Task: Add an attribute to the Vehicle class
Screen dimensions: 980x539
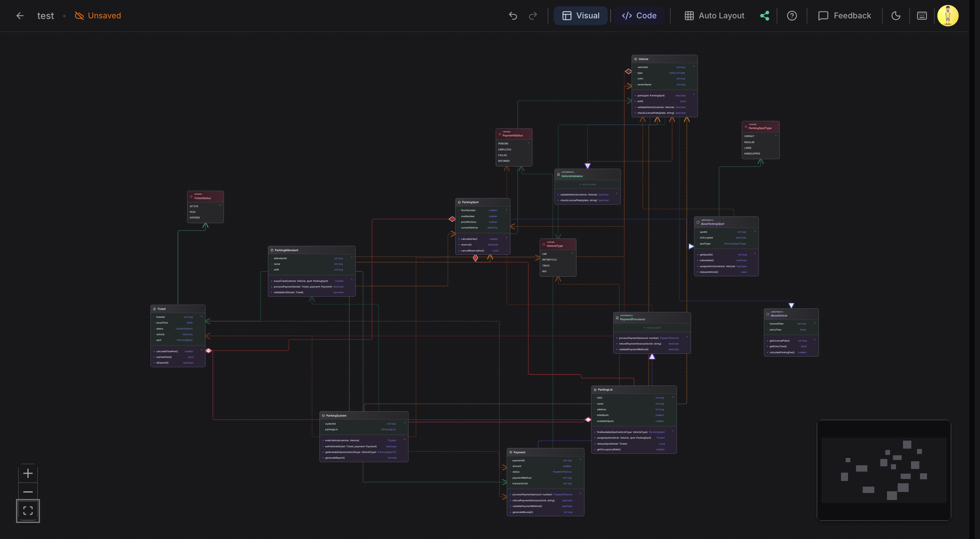Action: pos(694,66)
